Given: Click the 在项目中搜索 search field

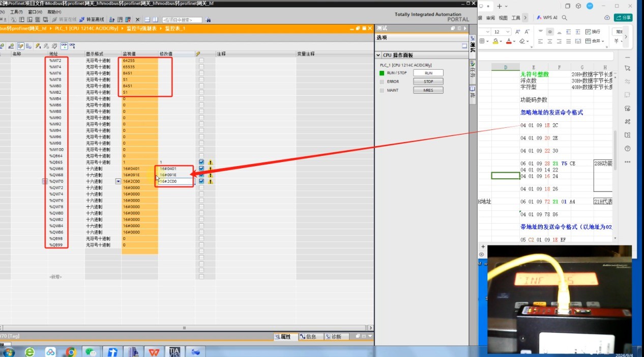Looking at the screenshot, I should coord(182,20).
